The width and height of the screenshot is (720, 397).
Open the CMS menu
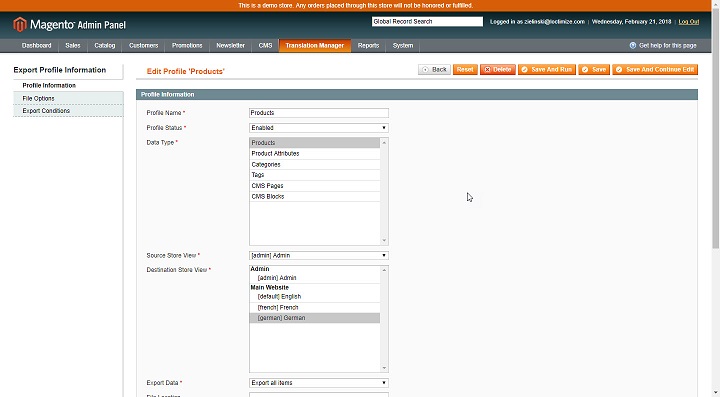pyautogui.click(x=265, y=45)
